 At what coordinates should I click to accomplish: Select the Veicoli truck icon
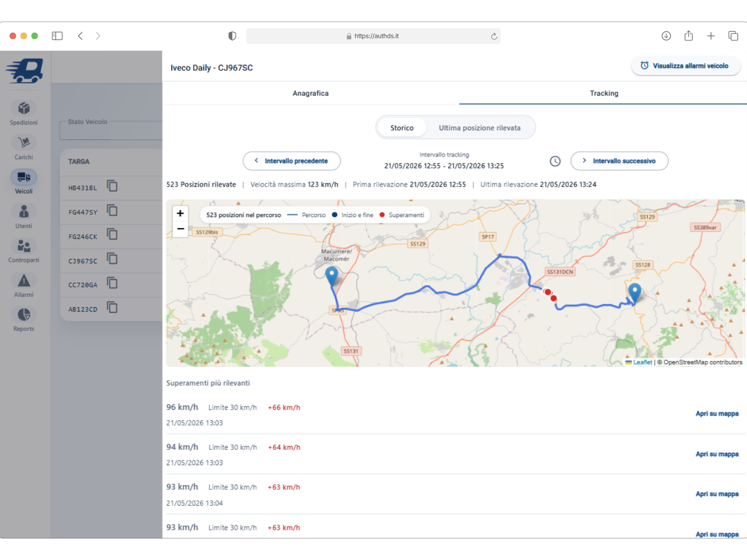pyautogui.click(x=24, y=177)
